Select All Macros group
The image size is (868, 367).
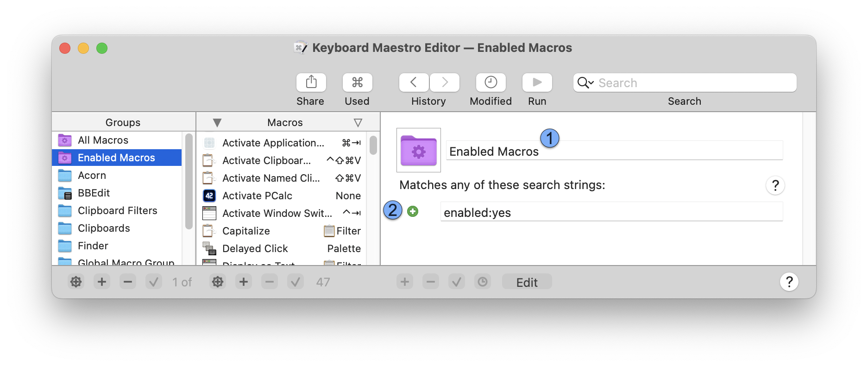pyautogui.click(x=103, y=140)
